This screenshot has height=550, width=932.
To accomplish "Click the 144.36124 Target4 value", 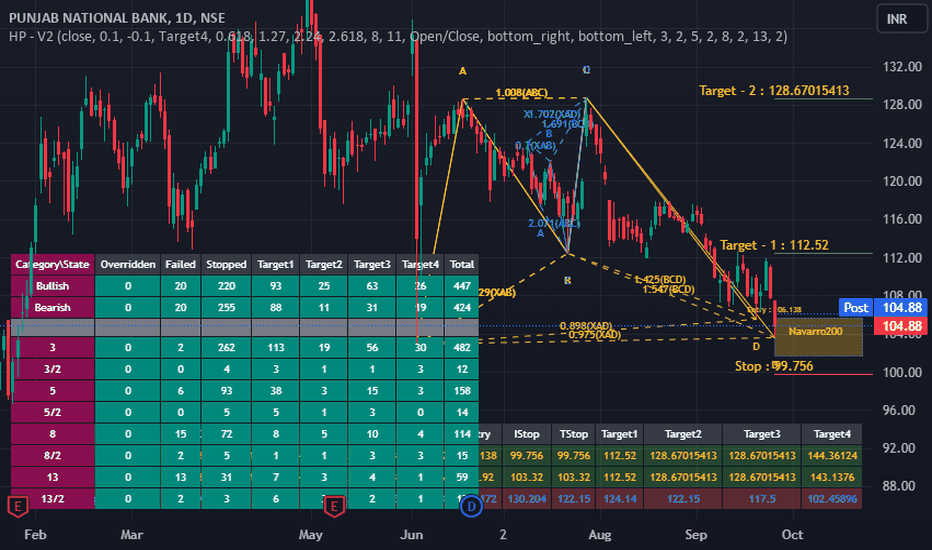I will click(832, 455).
